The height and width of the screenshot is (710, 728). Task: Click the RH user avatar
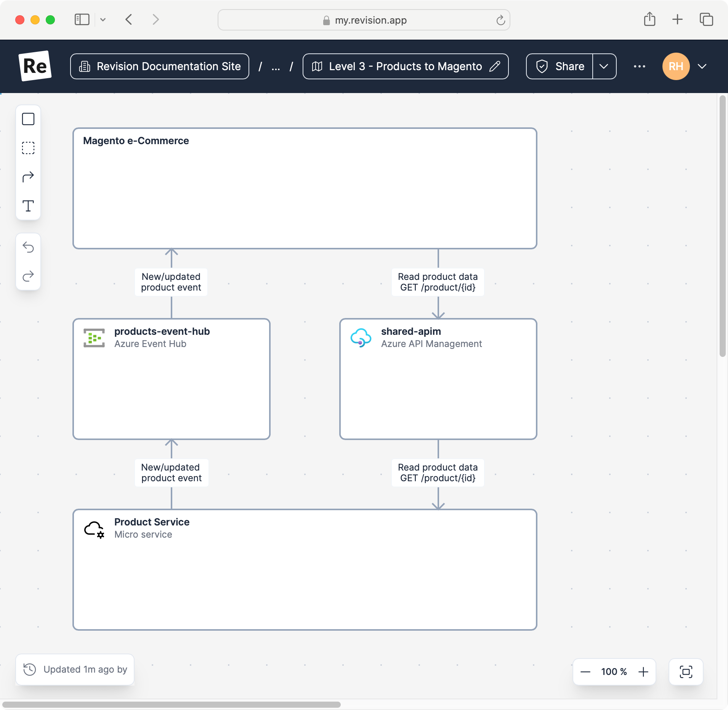pyautogui.click(x=676, y=66)
